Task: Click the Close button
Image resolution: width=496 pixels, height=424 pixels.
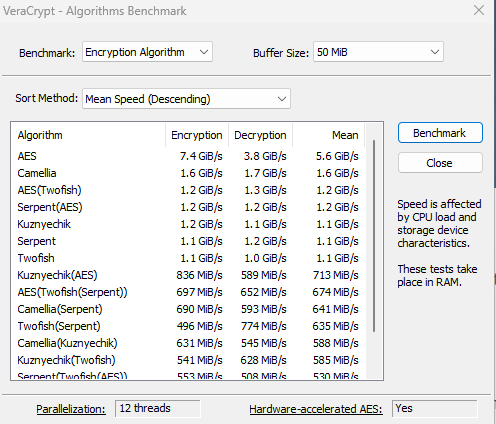Action: [440, 163]
